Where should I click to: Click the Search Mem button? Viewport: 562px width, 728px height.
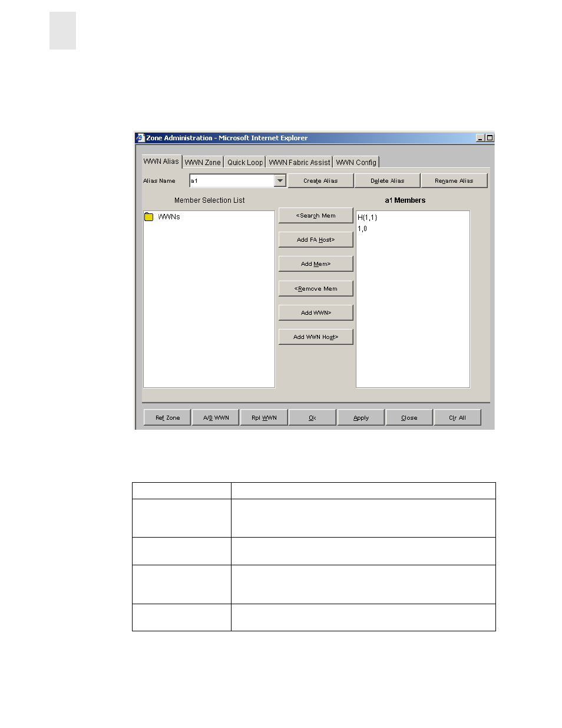316,216
